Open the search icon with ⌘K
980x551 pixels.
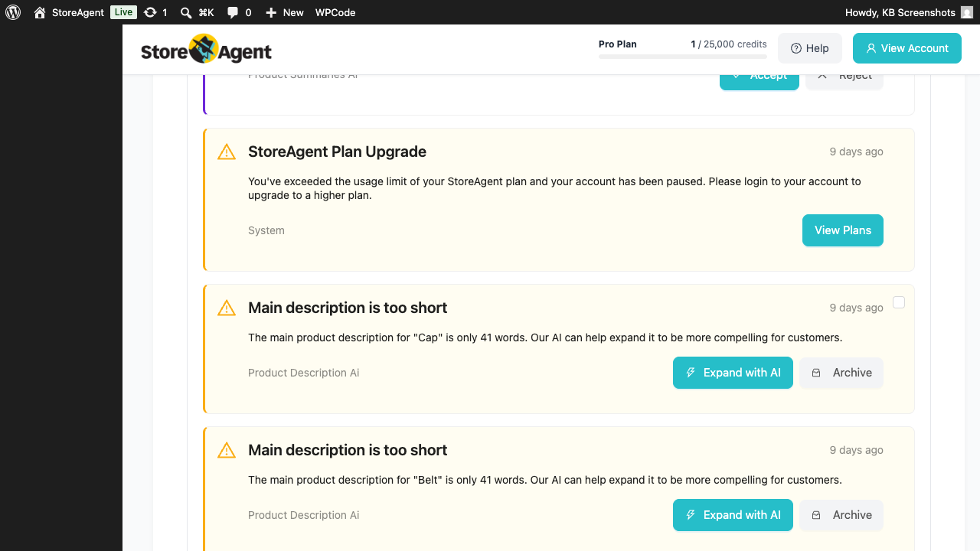pos(197,12)
